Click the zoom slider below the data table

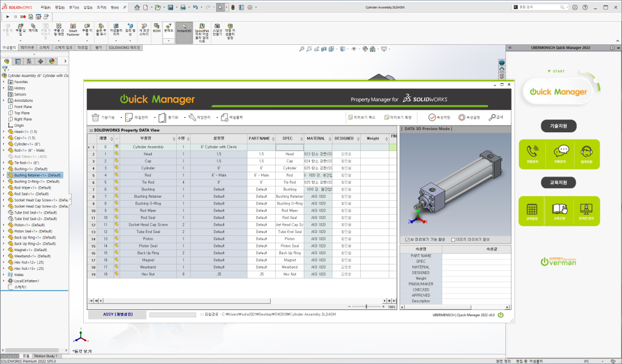[366, 307]
